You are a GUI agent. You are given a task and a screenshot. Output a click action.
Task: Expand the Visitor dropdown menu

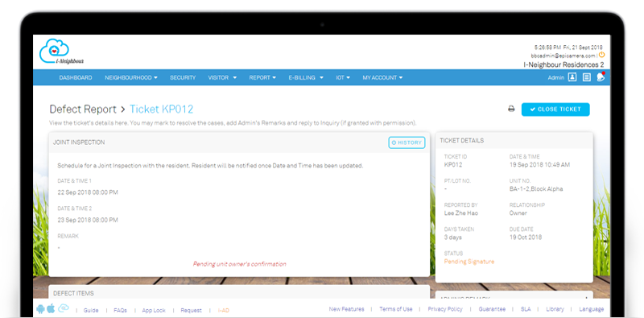point(222,77)
